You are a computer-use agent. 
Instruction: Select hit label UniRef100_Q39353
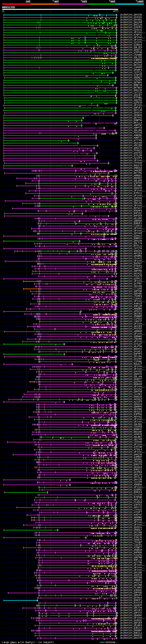click(131, 27)
